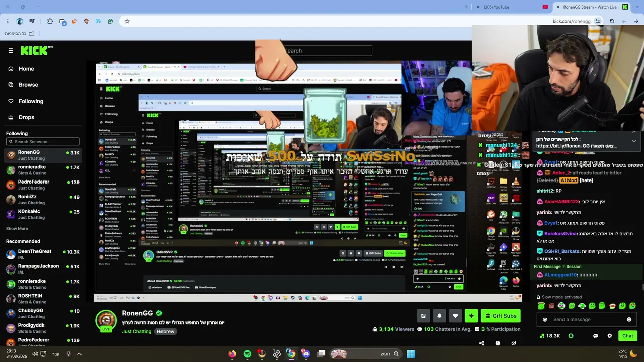Viewport: 644px width, 362px height.
Task: Follow RonenGG with the heart button
Action: (455, 316)
